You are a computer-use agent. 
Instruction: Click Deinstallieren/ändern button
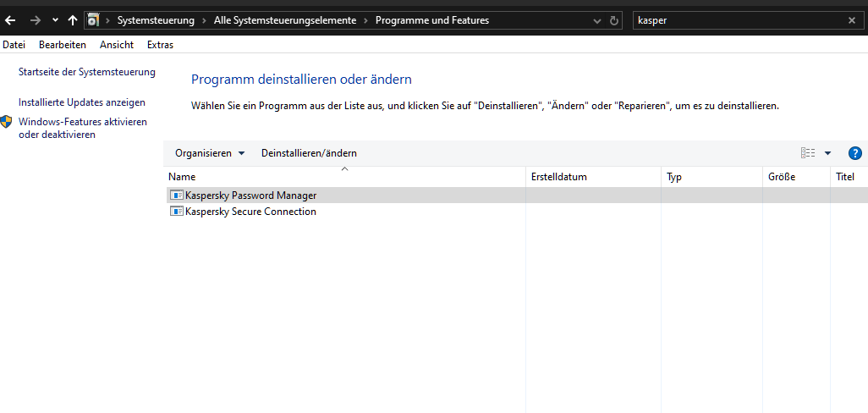point(309,153)
